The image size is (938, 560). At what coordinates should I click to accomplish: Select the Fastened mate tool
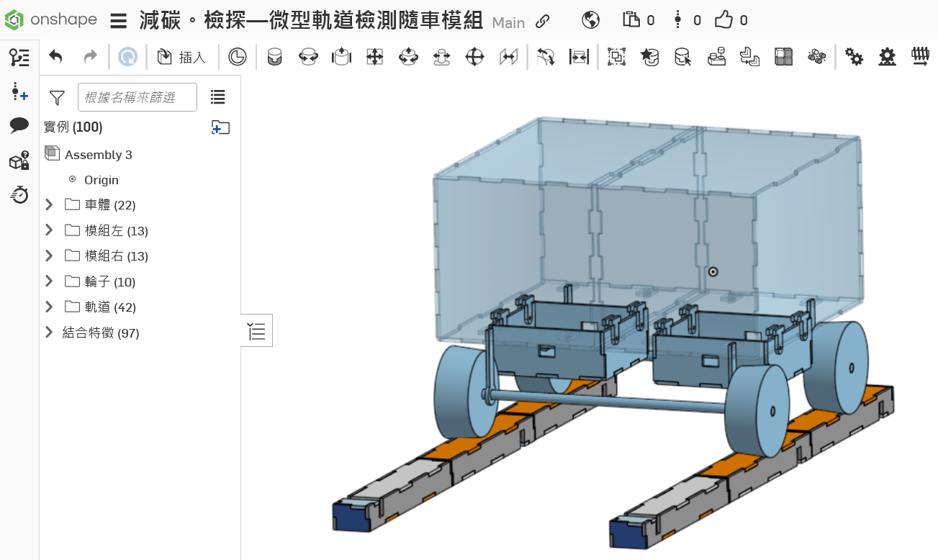coord(274,56)
